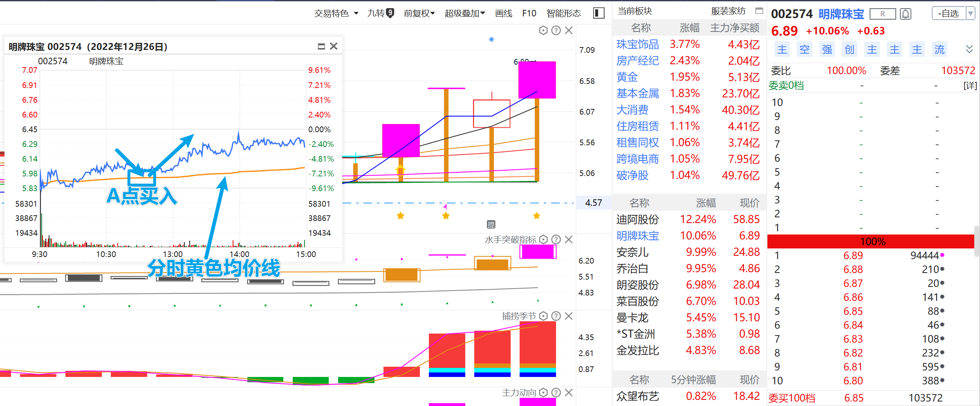Click the 明牌珠宝 stock name in header
The image size is (980, 406).
tap(841, 14)
